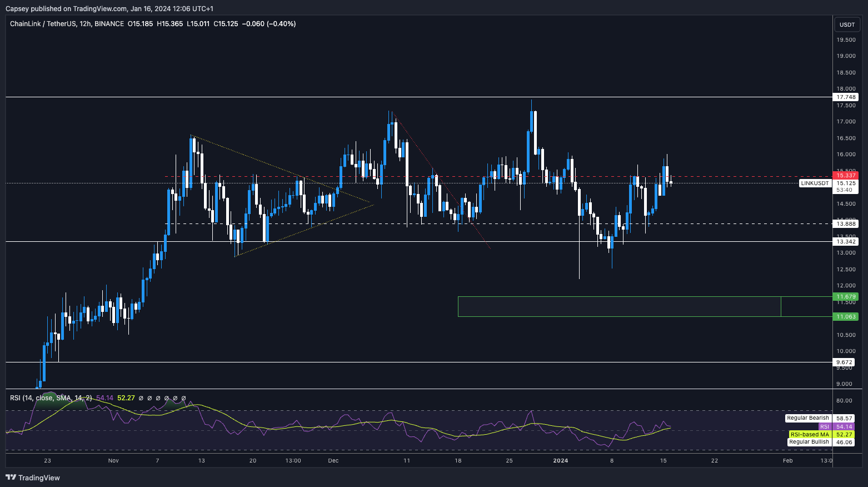Select the yellow RSI-based MA label

pyautogui.click(x=810, y=434)
